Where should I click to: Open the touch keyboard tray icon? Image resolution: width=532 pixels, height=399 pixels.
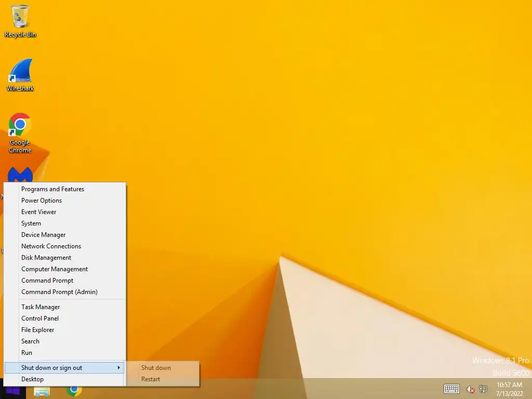451,389
